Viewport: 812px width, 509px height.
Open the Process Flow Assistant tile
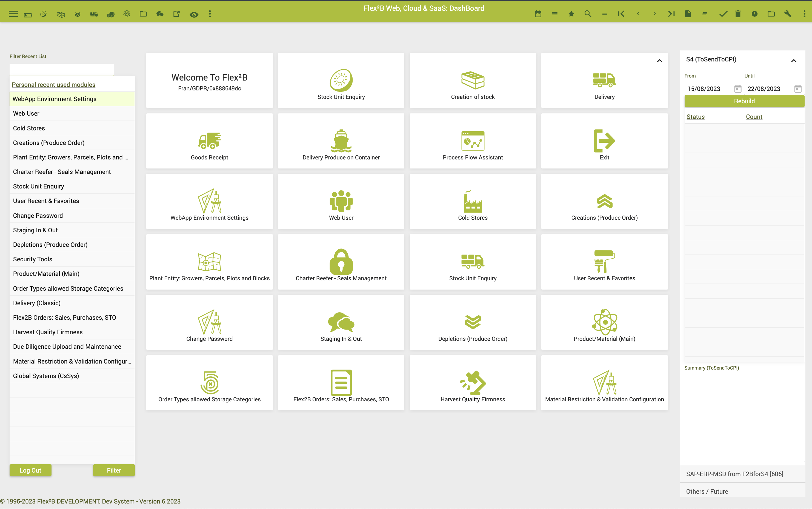[x=473, y=141]
